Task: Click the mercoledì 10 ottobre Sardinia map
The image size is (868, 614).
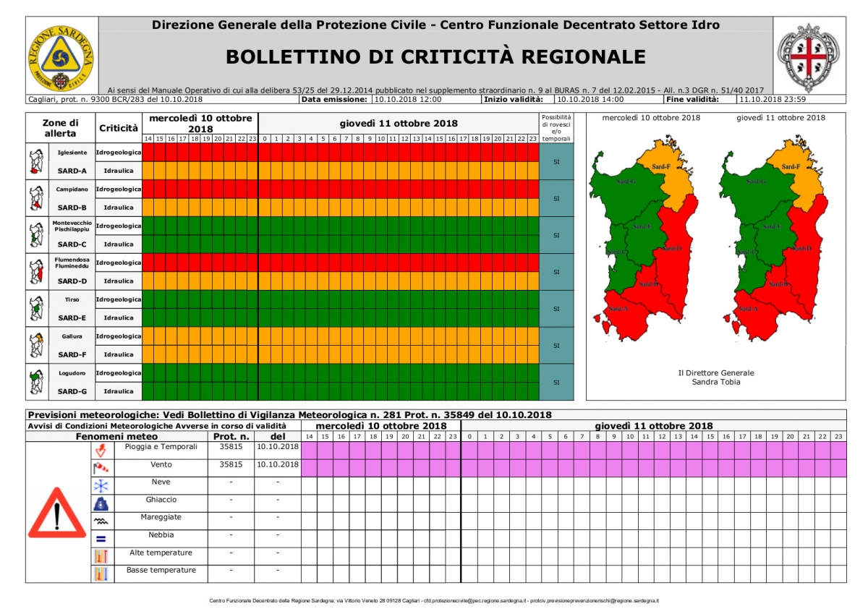Action: click(x=644, y=239)
